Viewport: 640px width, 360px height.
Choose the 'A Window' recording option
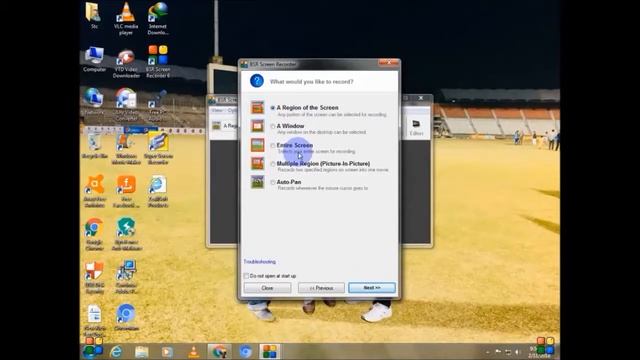[x=273, y=127]
